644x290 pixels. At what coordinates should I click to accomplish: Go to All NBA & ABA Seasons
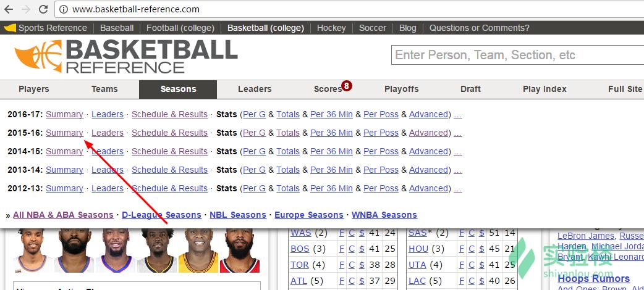tap(63, 215)
